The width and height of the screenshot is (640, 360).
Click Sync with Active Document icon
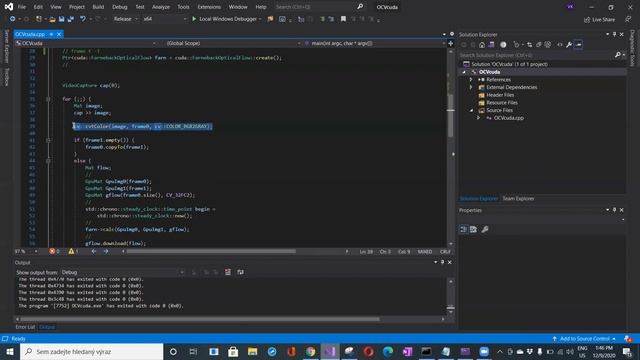tap(529, 44)
